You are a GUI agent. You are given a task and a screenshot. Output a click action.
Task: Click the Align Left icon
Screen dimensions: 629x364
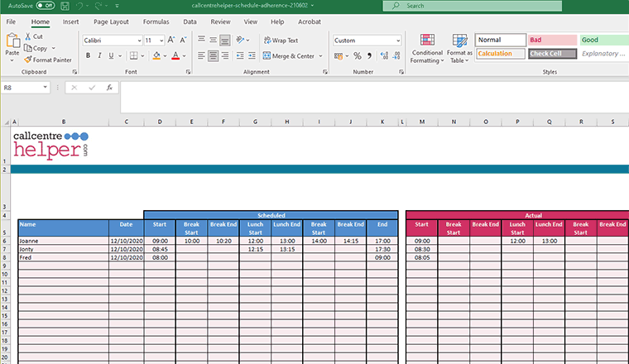click(201, 55)
